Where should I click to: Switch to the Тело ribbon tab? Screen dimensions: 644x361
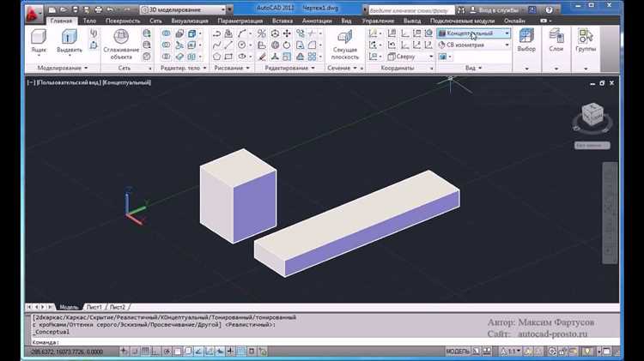point(89,21)
